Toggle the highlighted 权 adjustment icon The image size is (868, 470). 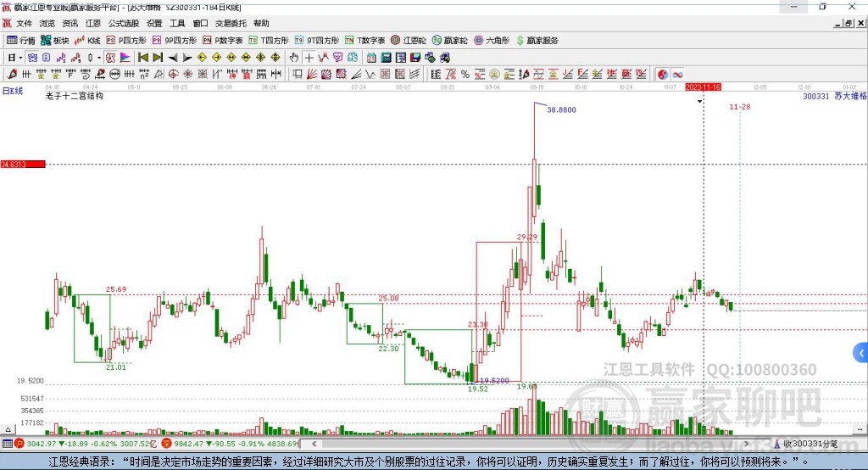[110, 58]
